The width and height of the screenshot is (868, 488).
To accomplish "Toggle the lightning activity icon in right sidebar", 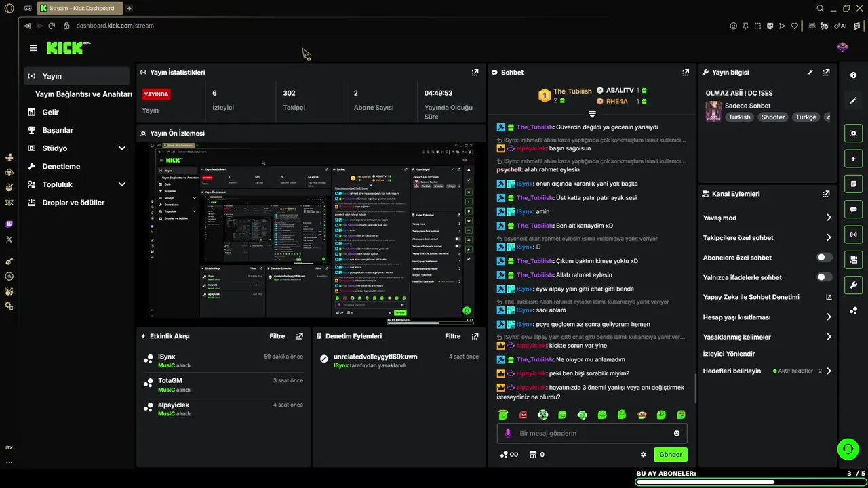I will pos(853,159).
